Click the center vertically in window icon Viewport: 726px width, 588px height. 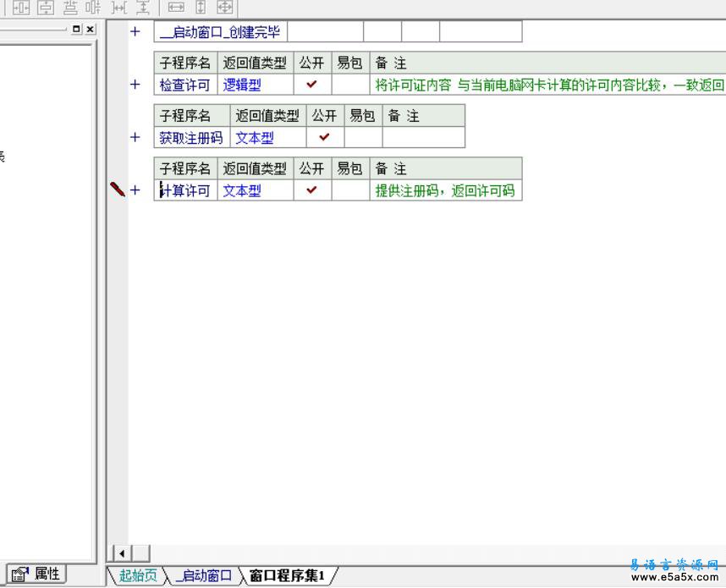click(46, 7)
